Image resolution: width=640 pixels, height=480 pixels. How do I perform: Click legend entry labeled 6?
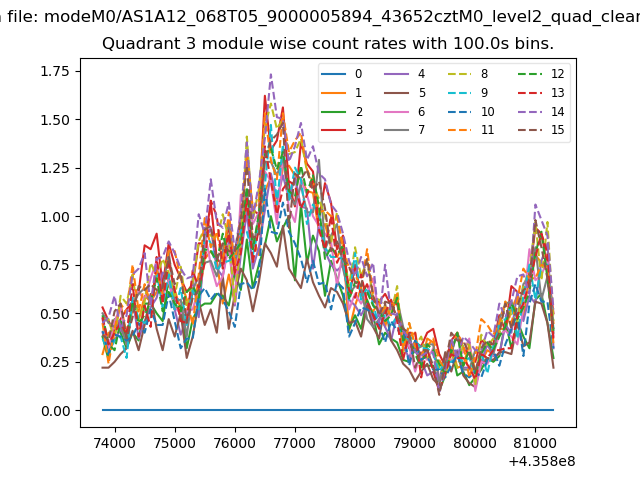click(405, 111)
